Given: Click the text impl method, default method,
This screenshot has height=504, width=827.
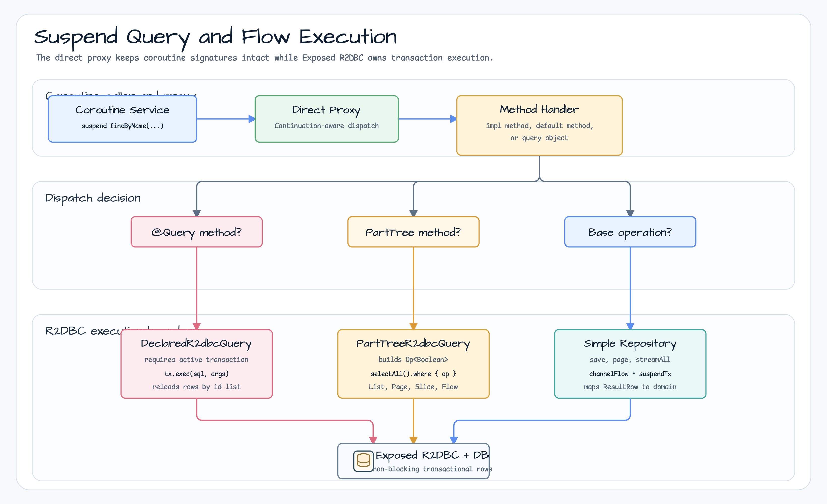Looking at the screenshot, I should 540,126.
